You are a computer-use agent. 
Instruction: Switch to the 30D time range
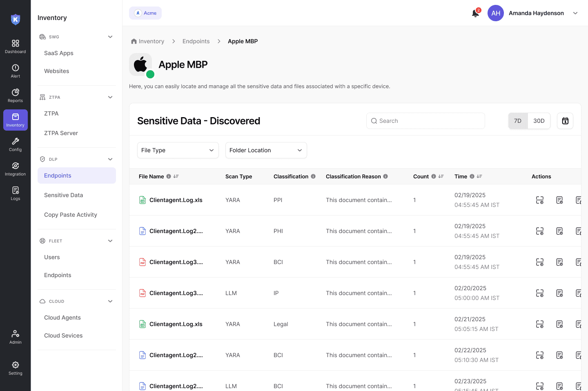point(539,121)
